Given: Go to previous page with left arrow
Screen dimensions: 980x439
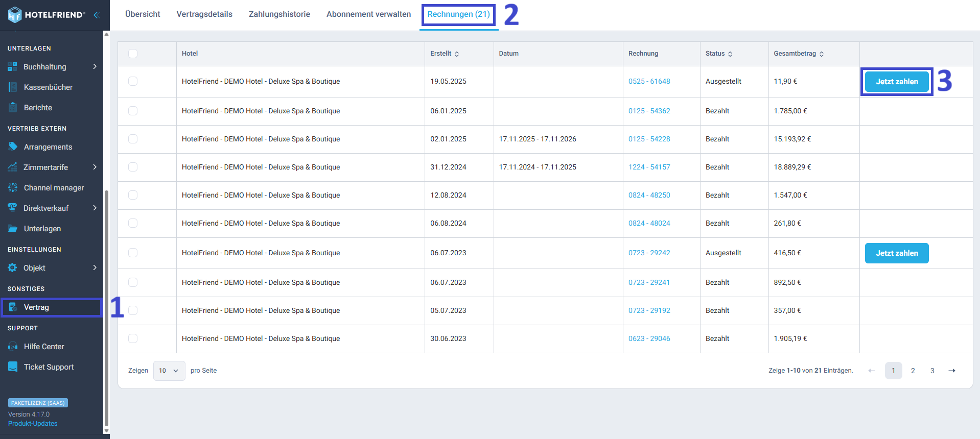Looking at the screenshot, I should click(872, 371).
